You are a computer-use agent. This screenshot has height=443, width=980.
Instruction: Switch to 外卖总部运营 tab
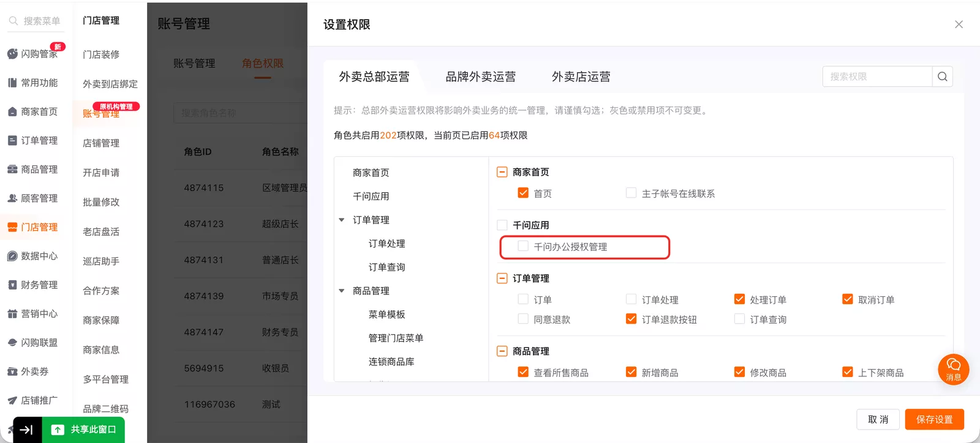pyautogui.click(x=374, y=76)
